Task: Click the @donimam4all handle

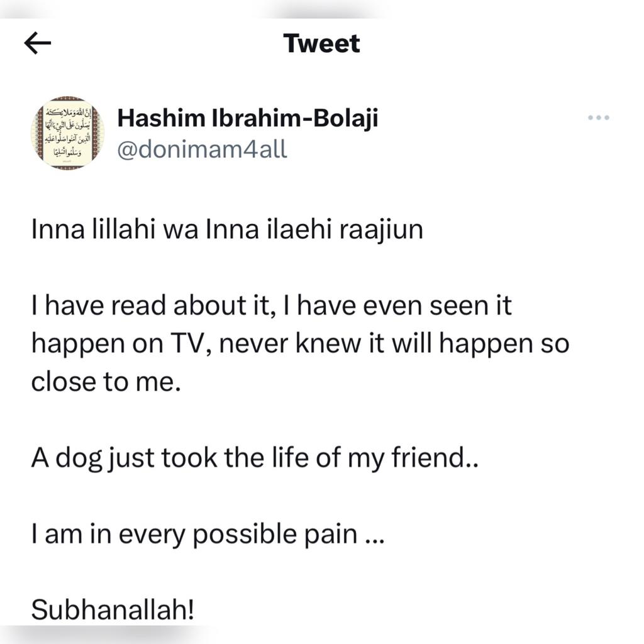Action: click(202, 150)
